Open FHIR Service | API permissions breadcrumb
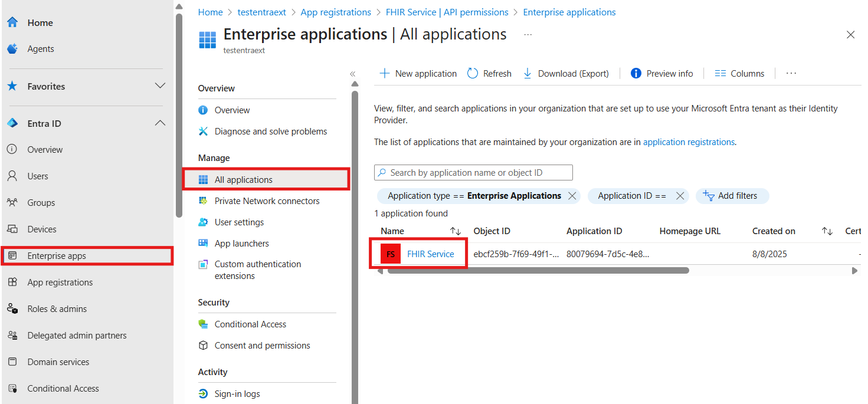868x404 pixels. tap(447, 11)
